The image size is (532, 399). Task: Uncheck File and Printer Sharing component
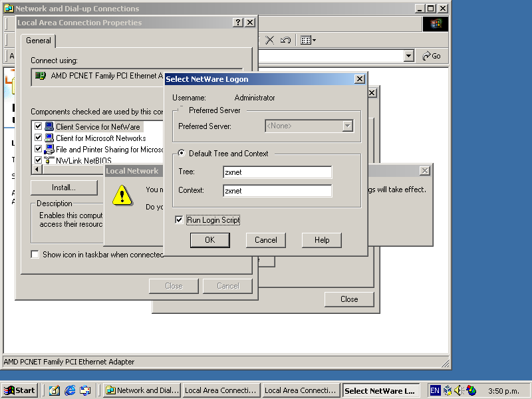(38, 148)
